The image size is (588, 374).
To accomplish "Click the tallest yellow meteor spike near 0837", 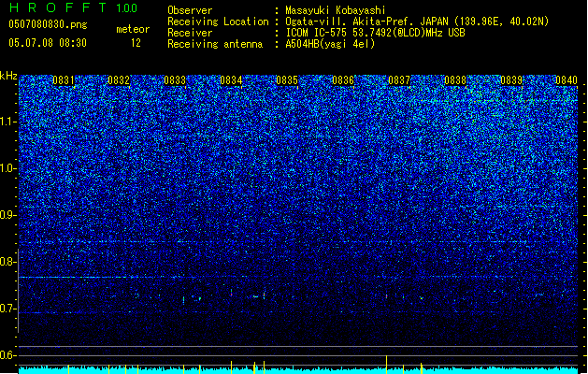I will pyautogui.click(x=386, y=365).
